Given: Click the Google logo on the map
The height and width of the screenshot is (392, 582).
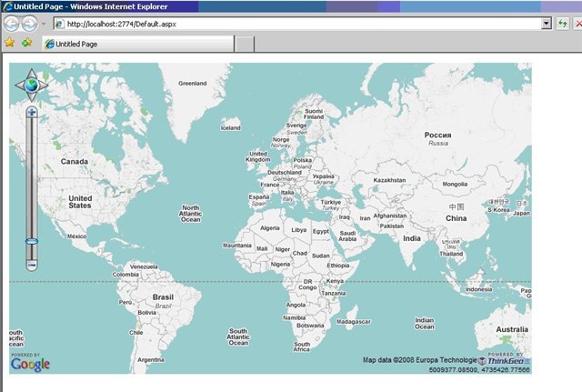Looking at the screenshot, I should [30, 364].
